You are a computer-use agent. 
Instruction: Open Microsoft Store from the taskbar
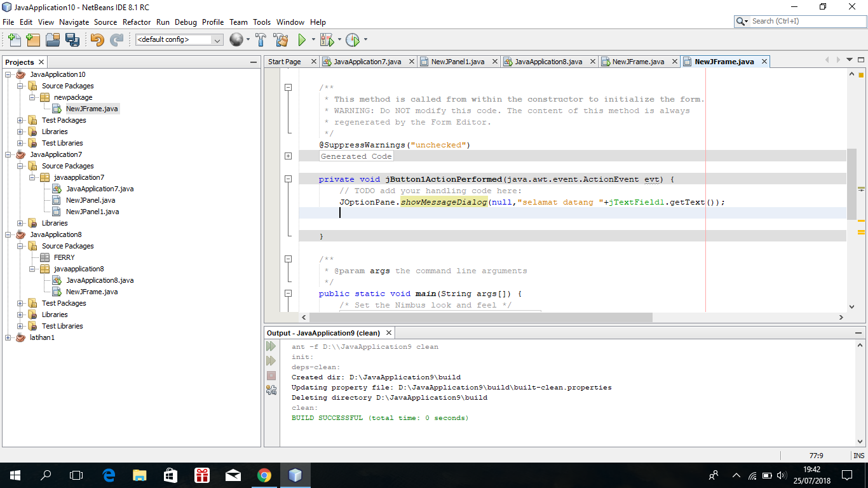click(171, 475)
